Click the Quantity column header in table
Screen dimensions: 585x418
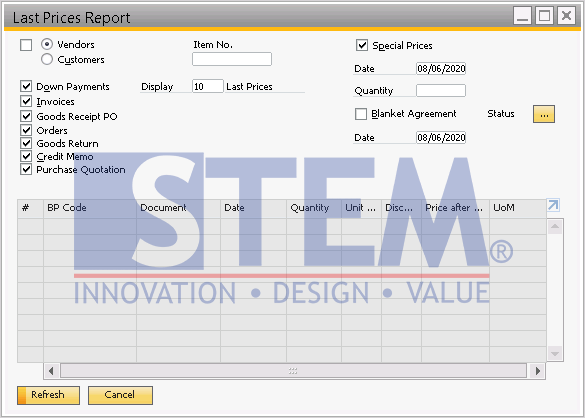[x=314, y=208]
